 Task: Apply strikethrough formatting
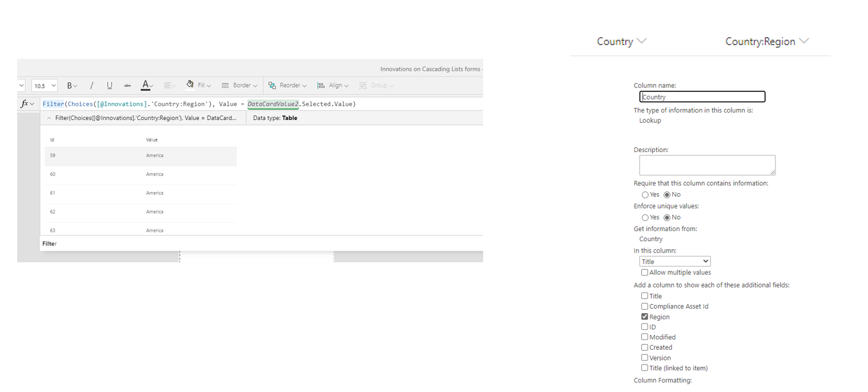click(x=127, y=85)
